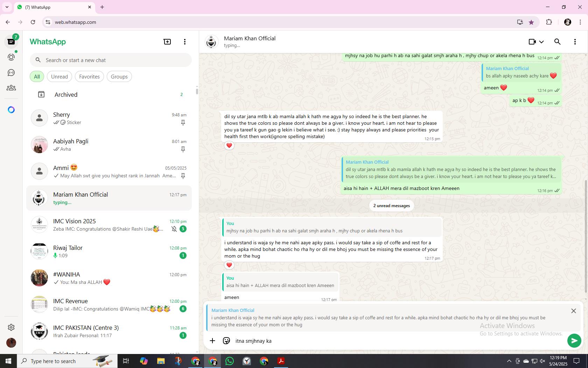This screenshot has height=368, width=588.
Task: Click the Search or start a new chat field
Action: click(x=111, y=60)
